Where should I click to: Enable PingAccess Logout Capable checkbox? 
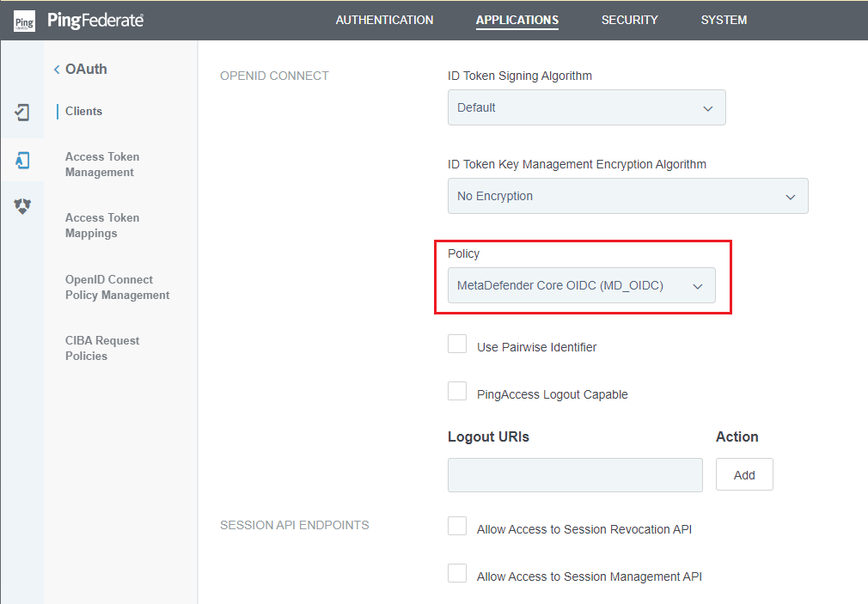click(457, 391)
